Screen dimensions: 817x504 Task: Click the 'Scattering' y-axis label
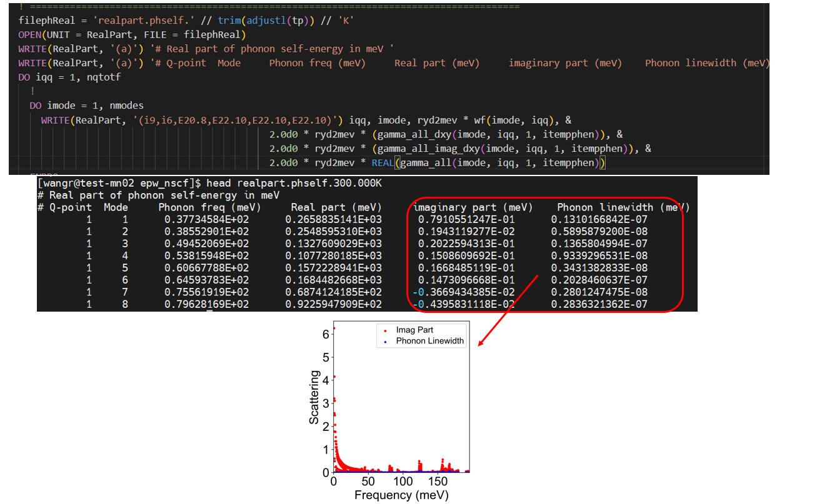click(314, 398)
